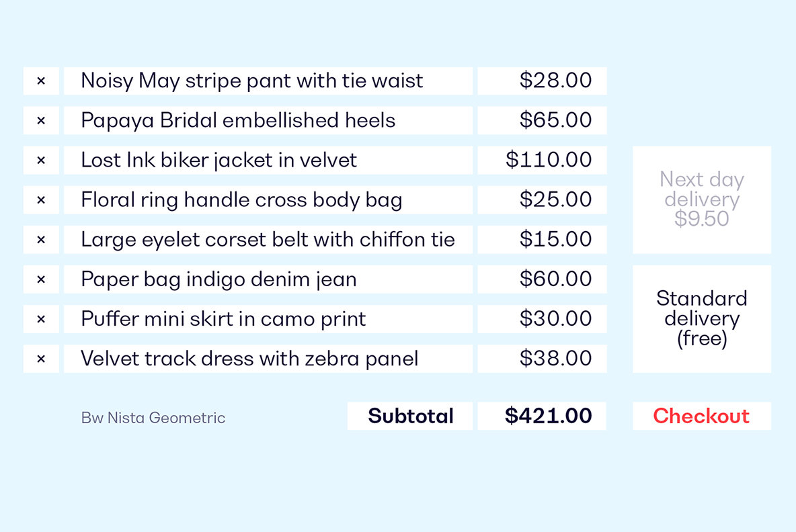The width and height of the screenshot is (796, 532).
Task: Click the $421.00 subtotal amount
Action: tap(542, 416)
